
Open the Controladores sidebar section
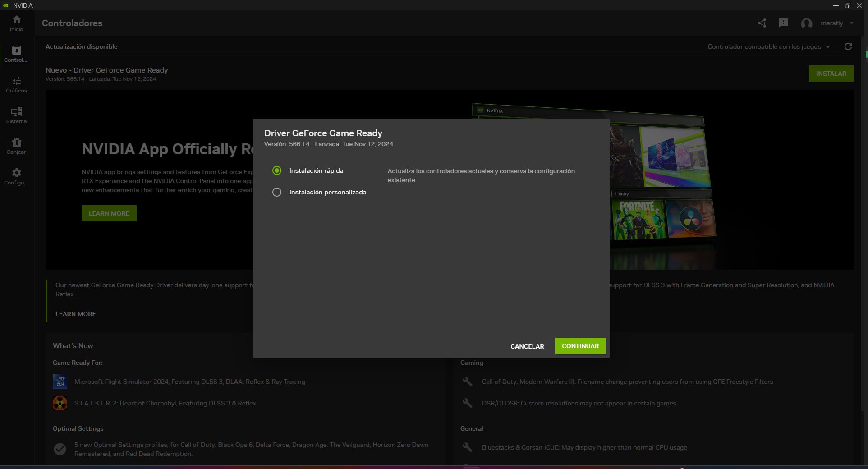[x=17, y=54]
